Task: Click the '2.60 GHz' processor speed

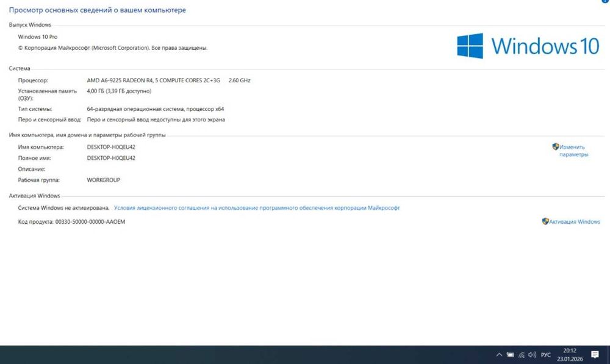Action: click(x=240, y=80)
